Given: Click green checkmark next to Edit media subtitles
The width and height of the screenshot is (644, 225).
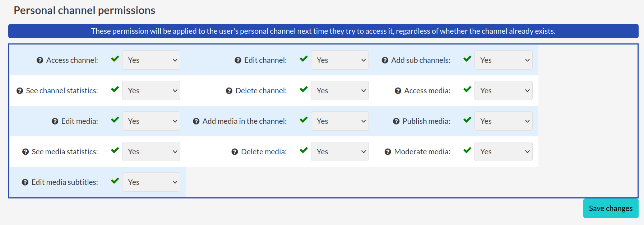Looking at the screenshot, I should pyautogui.click(x=115, y=181).
